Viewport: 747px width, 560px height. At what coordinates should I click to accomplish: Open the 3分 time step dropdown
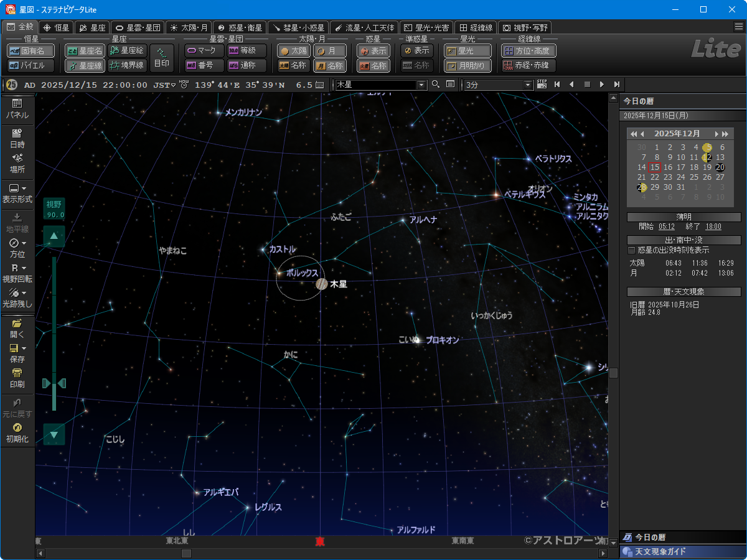pos(529,85)
